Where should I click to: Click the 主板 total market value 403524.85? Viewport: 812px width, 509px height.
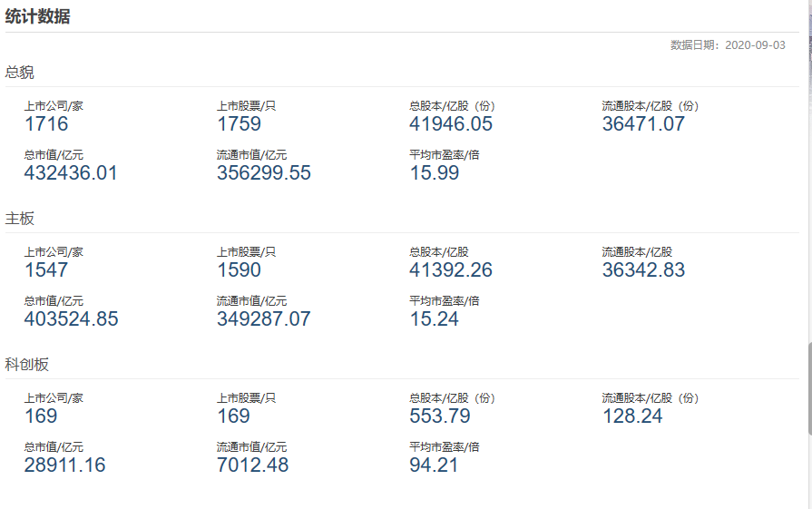pos(71,319)
